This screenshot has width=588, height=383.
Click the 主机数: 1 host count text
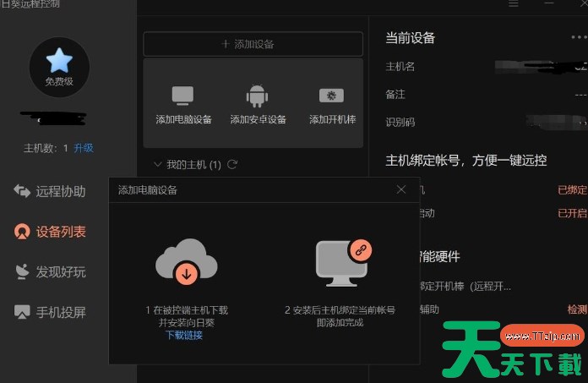[46, 148]
